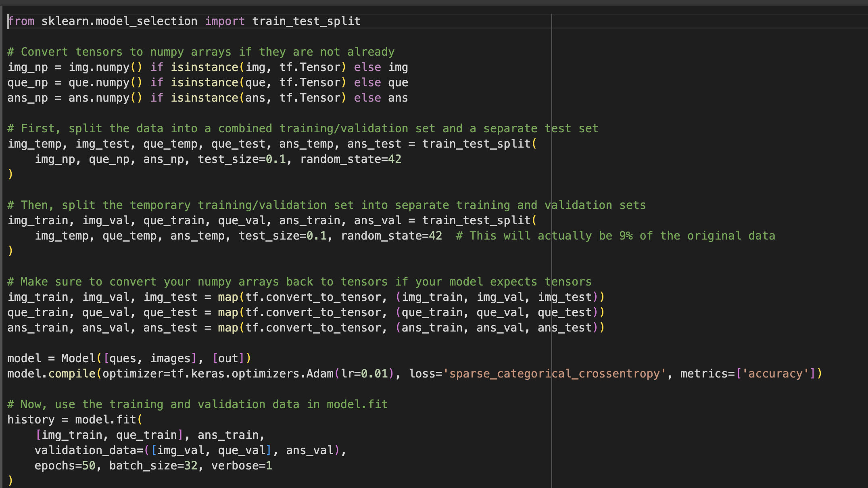This screenshot has width=868, height=488.
Task: Click 'model.fit' call
Action: point(106,419)
